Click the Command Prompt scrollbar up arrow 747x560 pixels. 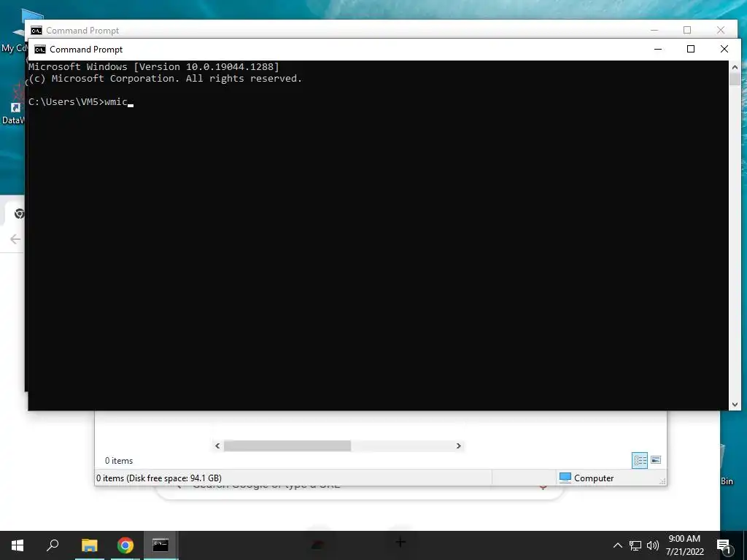tap(735, 68)
